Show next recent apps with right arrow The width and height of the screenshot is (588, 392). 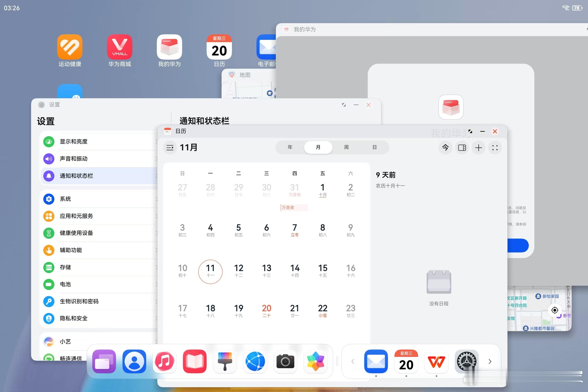click(490, 361)
